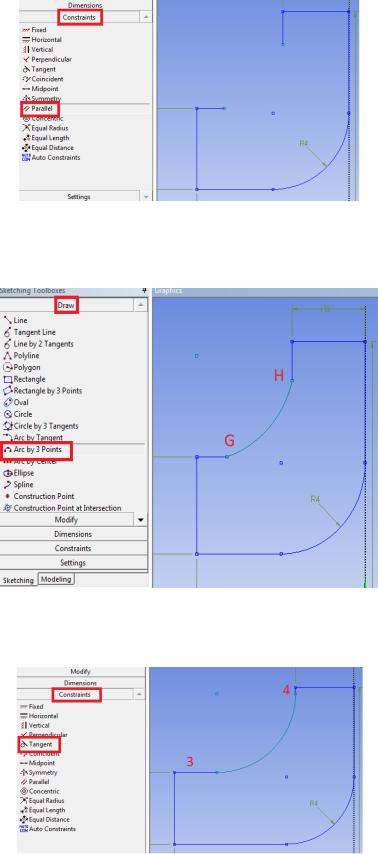
Task: Click black down arrow beside Modify
Action: tap(141, 520)
